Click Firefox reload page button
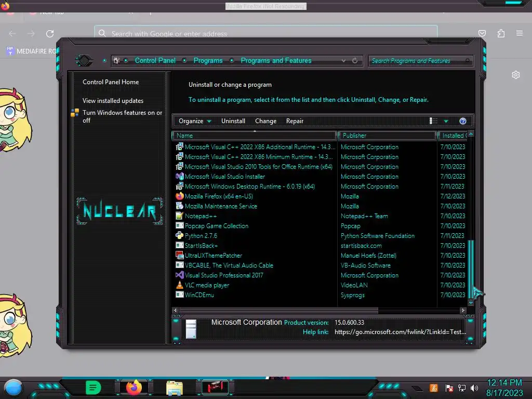 [x=50, y=34]
